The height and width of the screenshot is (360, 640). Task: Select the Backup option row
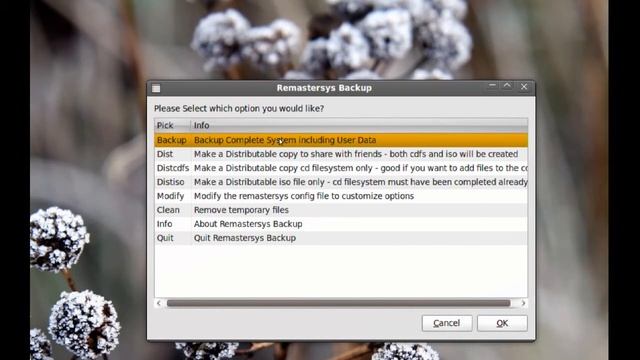341,140
